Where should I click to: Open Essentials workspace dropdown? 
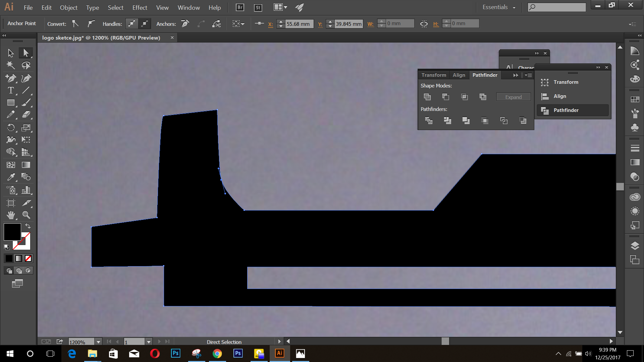[x=499, y=7]
